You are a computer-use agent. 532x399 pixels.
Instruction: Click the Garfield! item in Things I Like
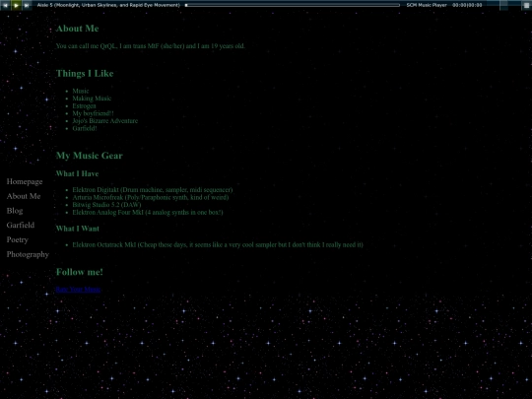(85, 128)
